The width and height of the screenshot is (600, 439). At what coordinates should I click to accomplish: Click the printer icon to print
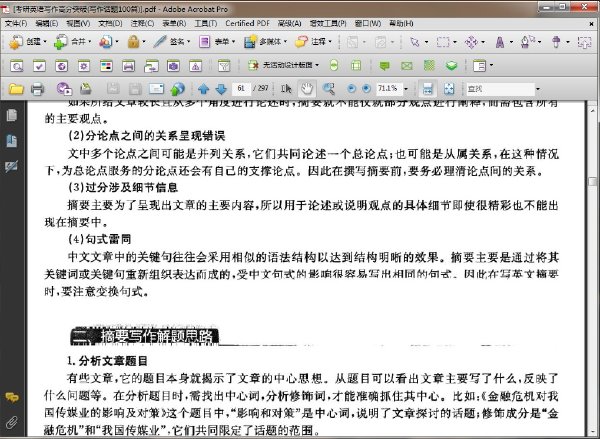(37, 89)
